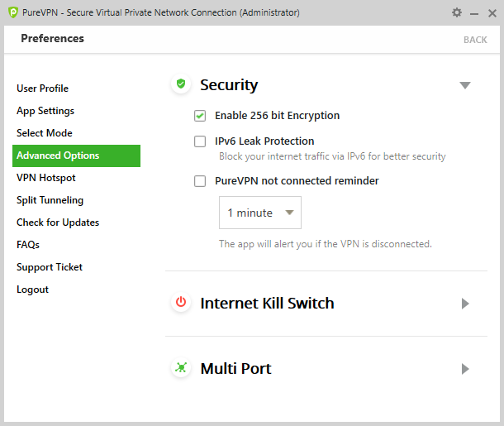Click the green Multi Port icon

[181, 367]
